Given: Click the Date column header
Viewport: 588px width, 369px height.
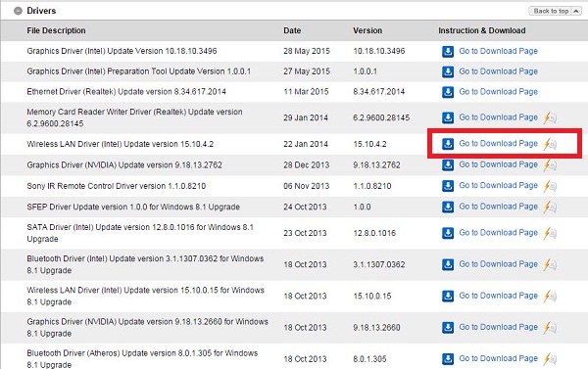Looking at the screenshot, I should (292, 30).
